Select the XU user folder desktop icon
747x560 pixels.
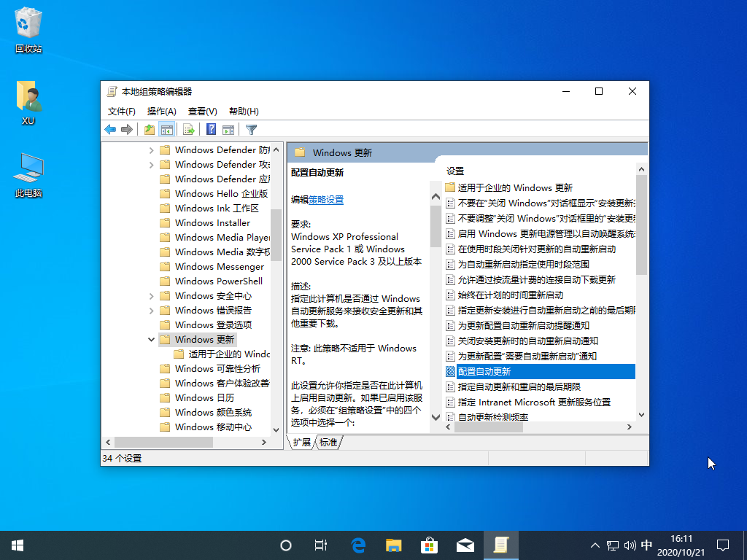[x=28, y=103]
